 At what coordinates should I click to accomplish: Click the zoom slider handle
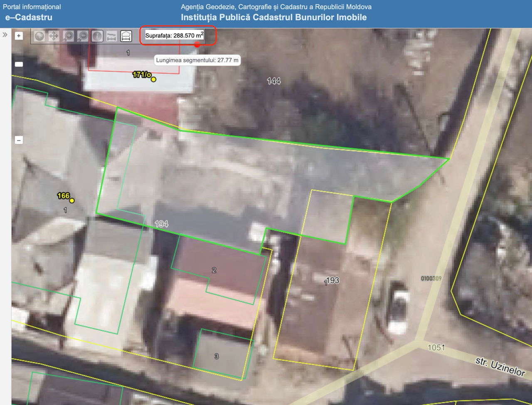point(19,64)
